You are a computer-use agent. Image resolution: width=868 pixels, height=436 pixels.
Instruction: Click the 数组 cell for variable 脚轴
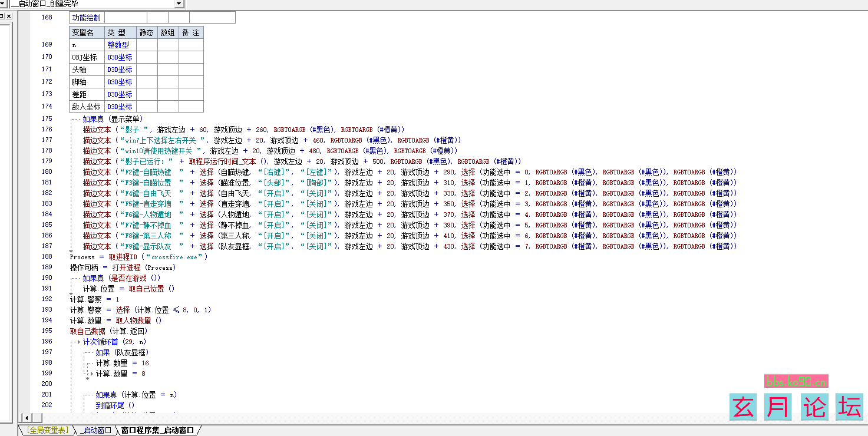click(x=168, y=82)
